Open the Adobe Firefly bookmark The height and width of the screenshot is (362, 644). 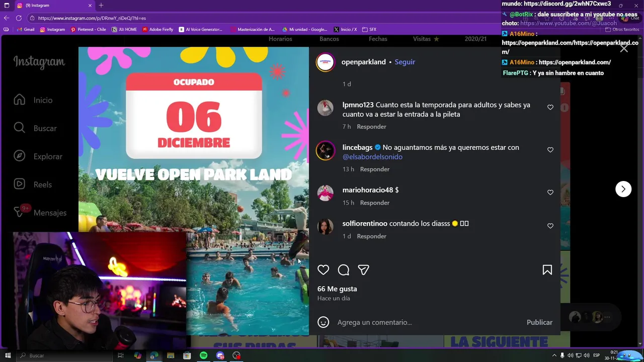point(157,30)
